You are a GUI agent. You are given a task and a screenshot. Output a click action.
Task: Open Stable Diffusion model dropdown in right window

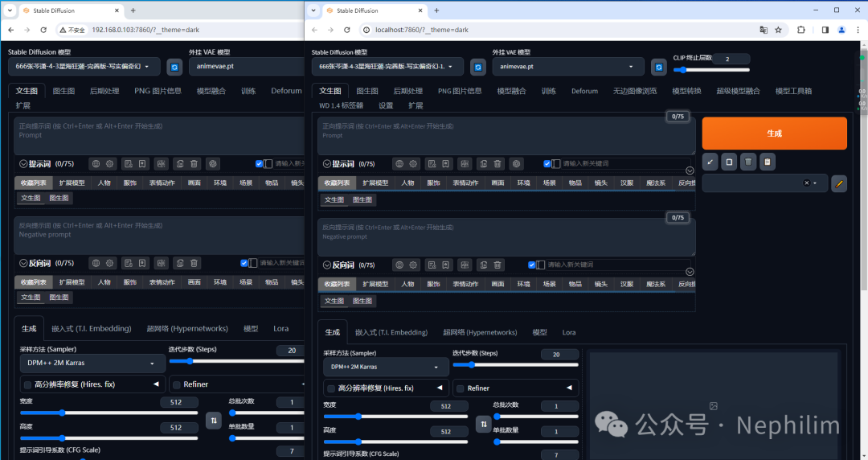click(x=387, y=67)
